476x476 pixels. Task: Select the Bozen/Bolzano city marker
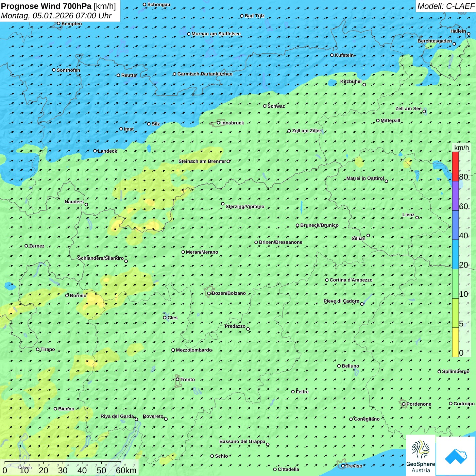(x=209, y=293)
